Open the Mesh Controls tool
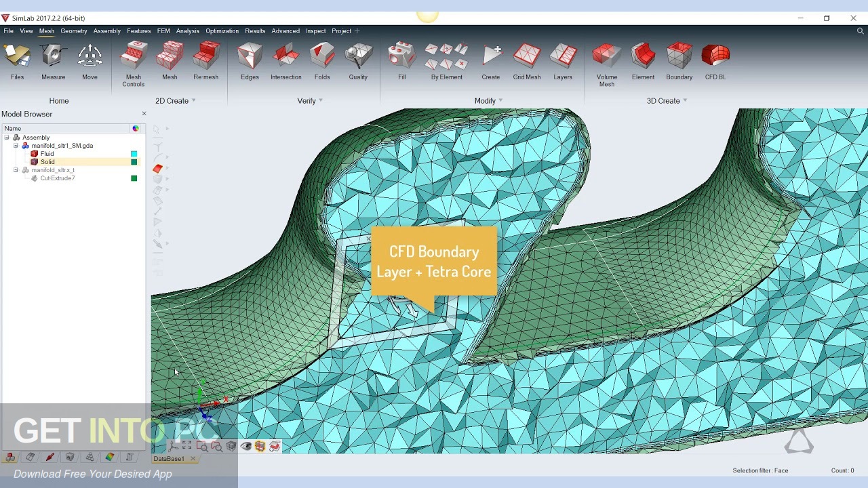This screenshot has width=868, height=488. pyautogui.click(x=133, y=61)
